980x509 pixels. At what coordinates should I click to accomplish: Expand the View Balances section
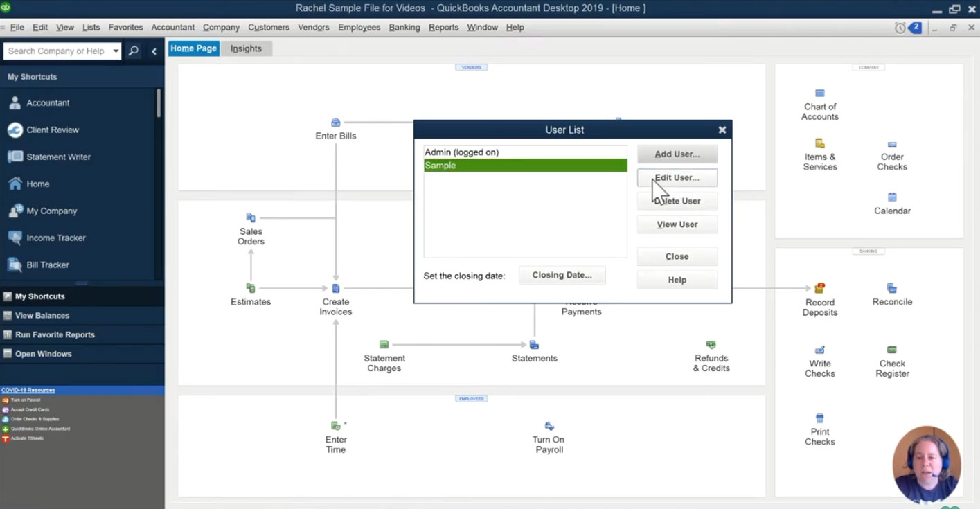click(x=42, y=316)
